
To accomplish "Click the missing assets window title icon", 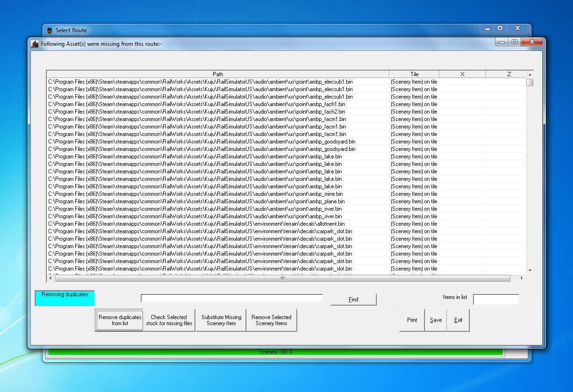I will point(35,44).
